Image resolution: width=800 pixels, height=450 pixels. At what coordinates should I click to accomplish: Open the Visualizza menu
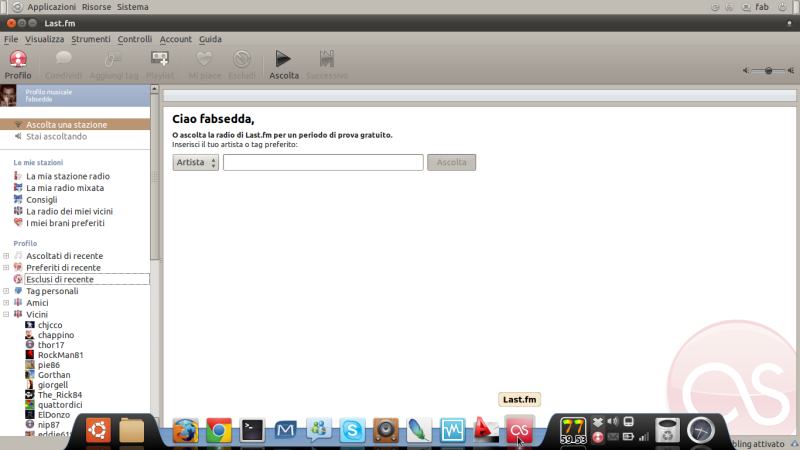pos(44,39)
